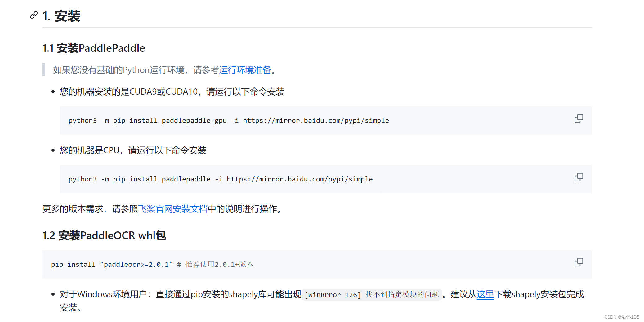Click the 1.1 安装PaddlePaddle heading
Image resolution: width=644 pixels, height=322 pixels.
pos(94,48)
